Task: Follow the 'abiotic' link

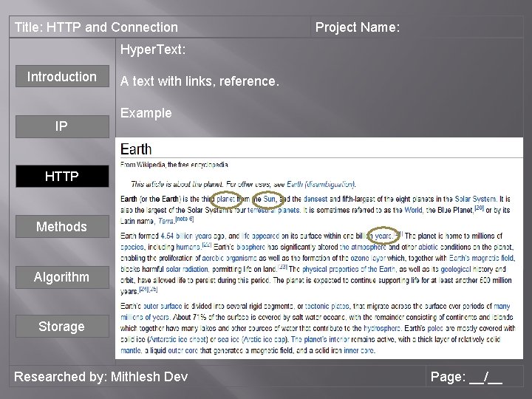Action: coord(428,247)
